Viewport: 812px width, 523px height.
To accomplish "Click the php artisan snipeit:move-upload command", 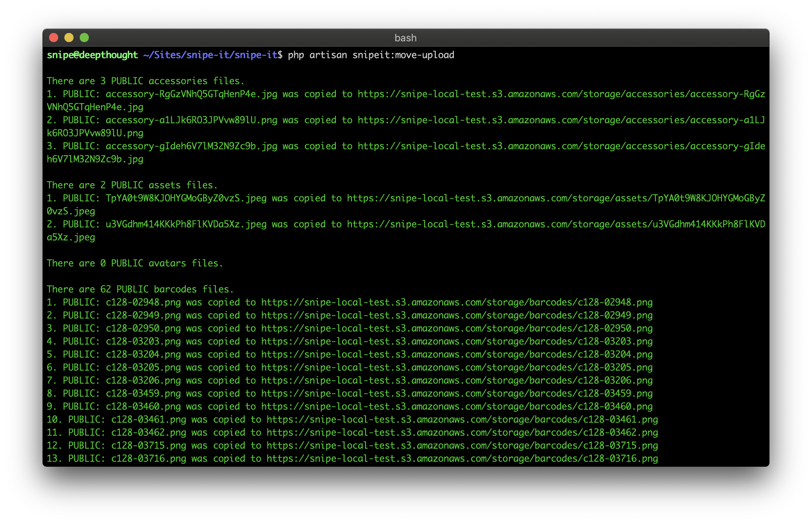I will point(371,55).
